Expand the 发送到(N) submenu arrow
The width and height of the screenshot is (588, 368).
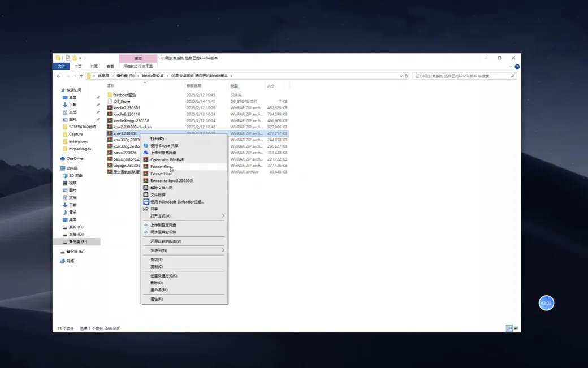pyautogui.click(x=223, y=250)
